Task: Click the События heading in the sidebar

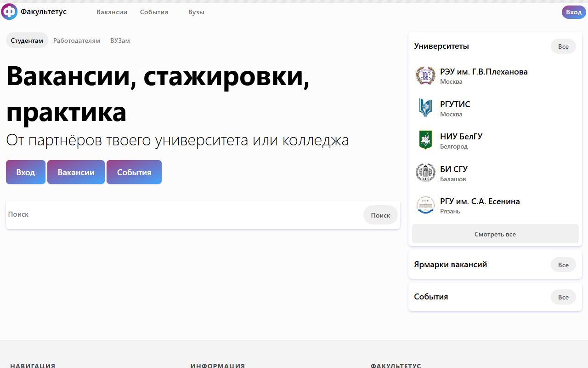Action: (x=431, y=297)
